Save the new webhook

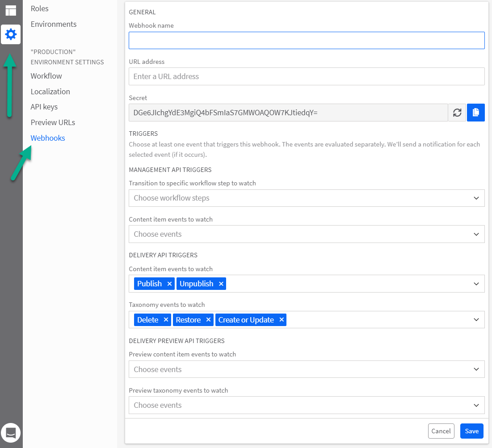click(471, 431)
